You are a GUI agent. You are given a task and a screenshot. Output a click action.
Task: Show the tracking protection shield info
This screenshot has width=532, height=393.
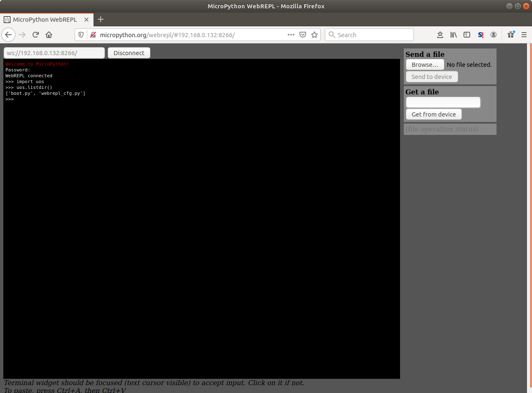pos(81,35)
